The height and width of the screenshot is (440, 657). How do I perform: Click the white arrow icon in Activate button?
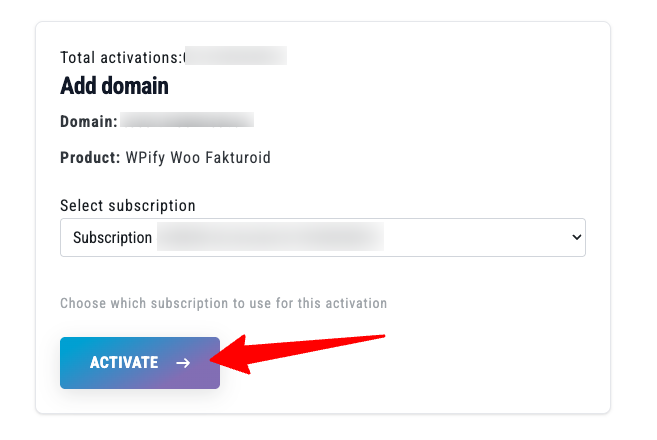tap(183, 363)
